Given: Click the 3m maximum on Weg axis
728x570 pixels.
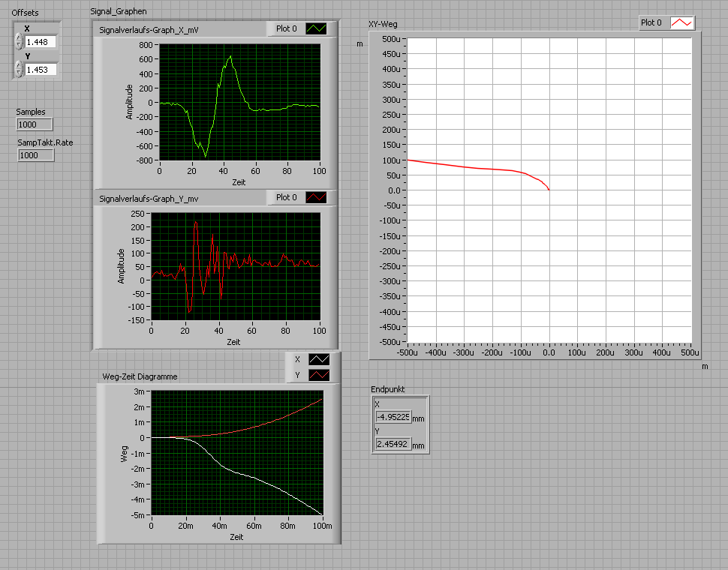Looking at the screenshot, I should coord(140,392).
